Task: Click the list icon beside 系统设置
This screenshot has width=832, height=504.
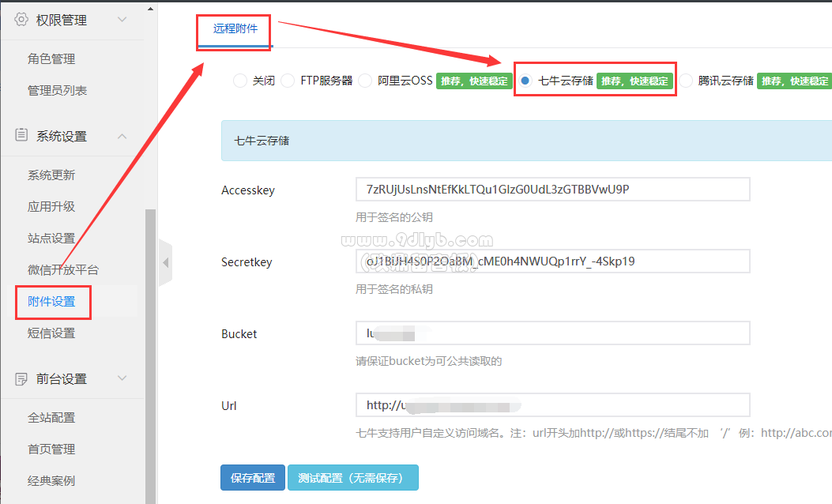Action: tap(21, 135)
